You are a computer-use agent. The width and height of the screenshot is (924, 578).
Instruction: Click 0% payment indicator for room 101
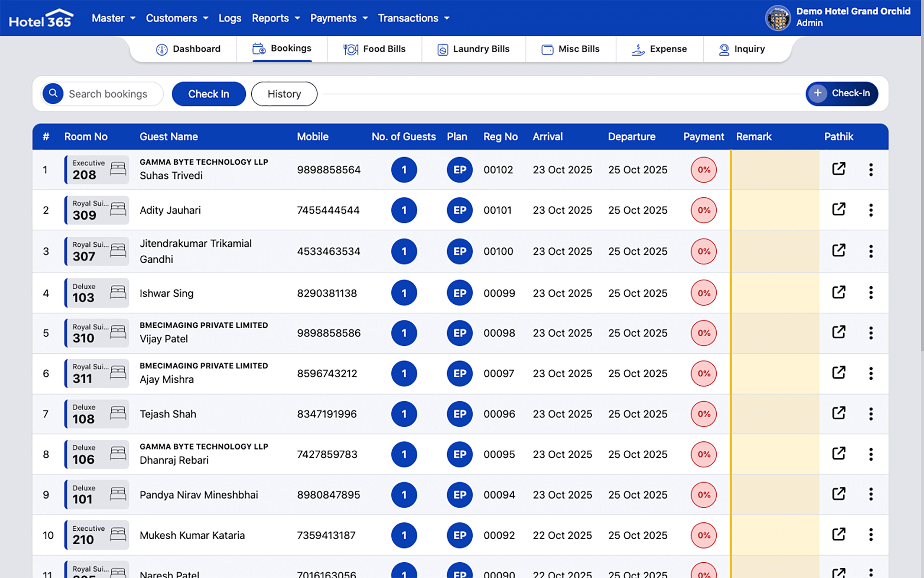[x=703, y=494]
